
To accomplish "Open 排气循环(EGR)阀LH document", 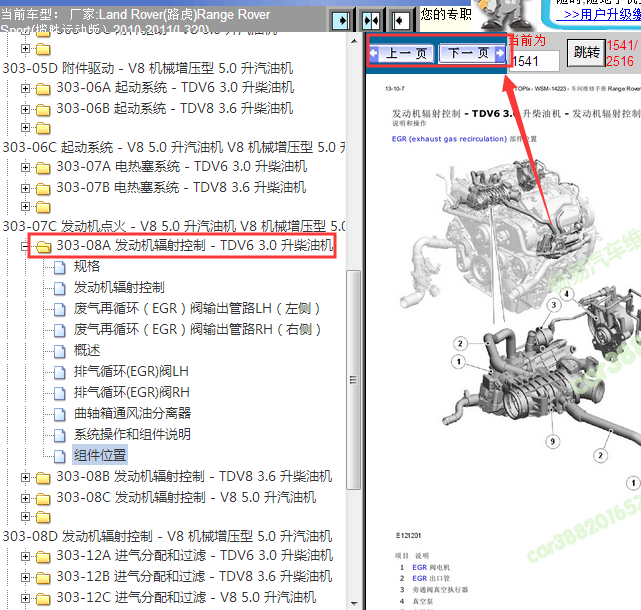I will (x=131, y=372).
